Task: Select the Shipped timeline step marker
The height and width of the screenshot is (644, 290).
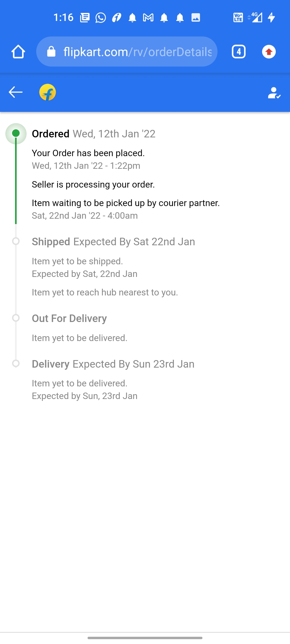Action: tap(16, 241)
